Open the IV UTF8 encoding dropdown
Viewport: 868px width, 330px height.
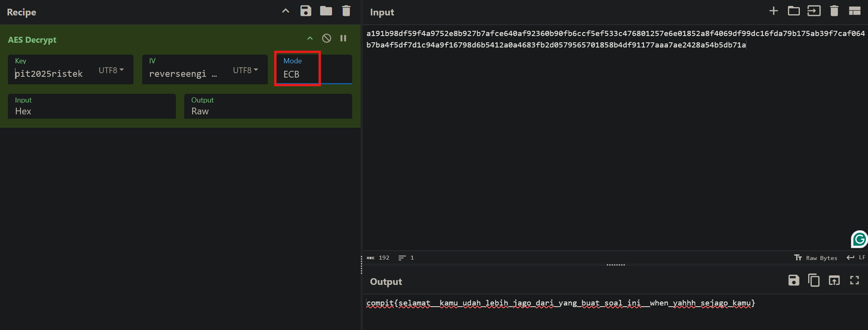[x=245, y=70]
